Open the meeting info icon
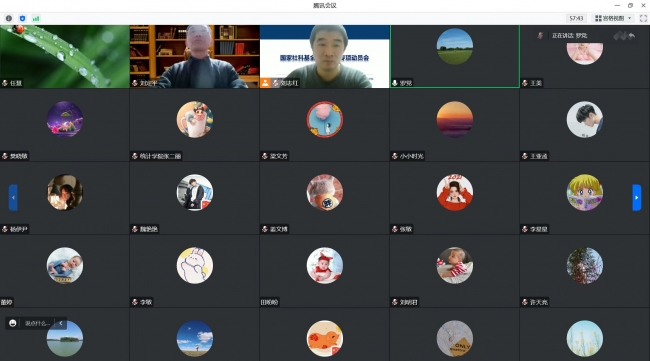650x361 pixels. (x=9, y=18)
